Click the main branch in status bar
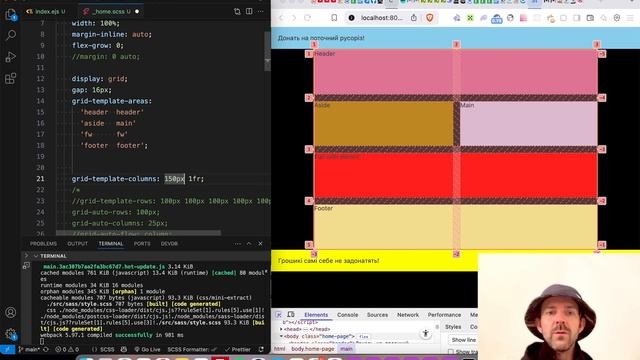 29,350
